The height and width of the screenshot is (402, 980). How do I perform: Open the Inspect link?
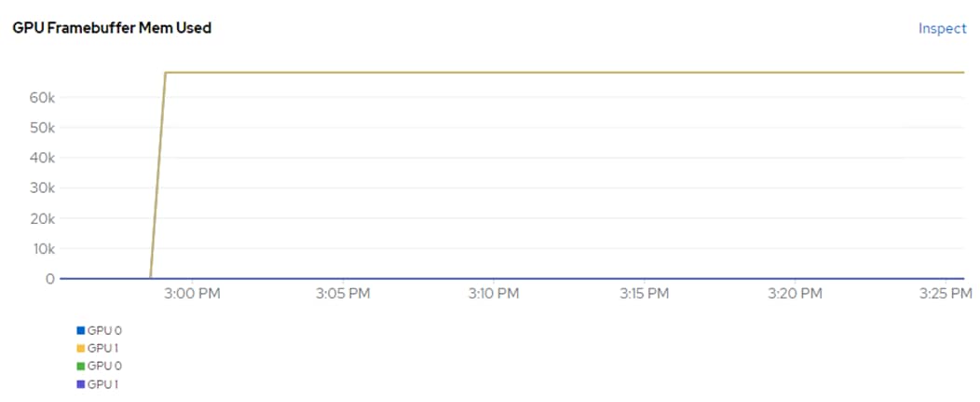[943, 29]
